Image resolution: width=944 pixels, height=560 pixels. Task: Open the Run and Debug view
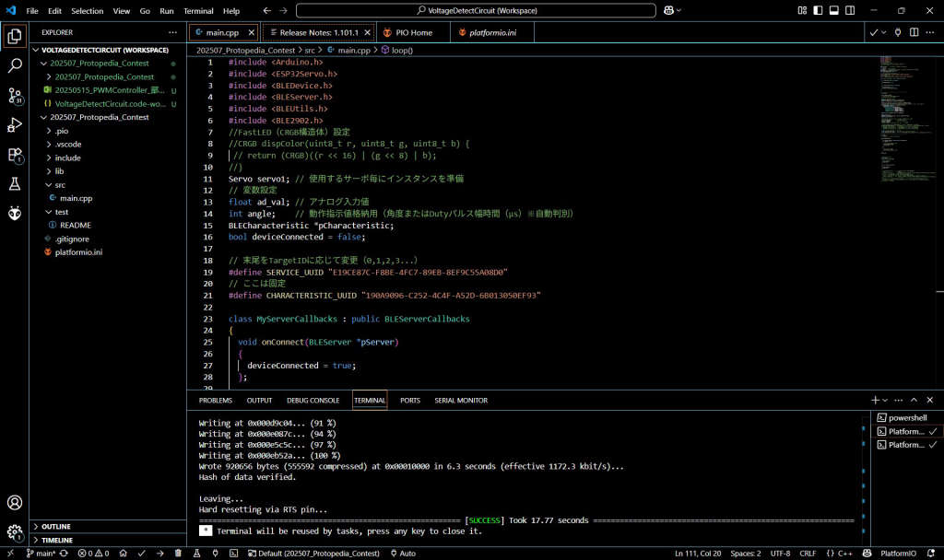(15, 125)
